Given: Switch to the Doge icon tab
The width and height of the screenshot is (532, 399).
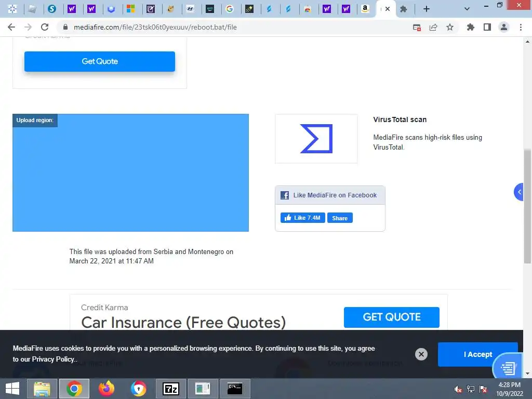Looking at the screenshot, I should tap(170, 9).
